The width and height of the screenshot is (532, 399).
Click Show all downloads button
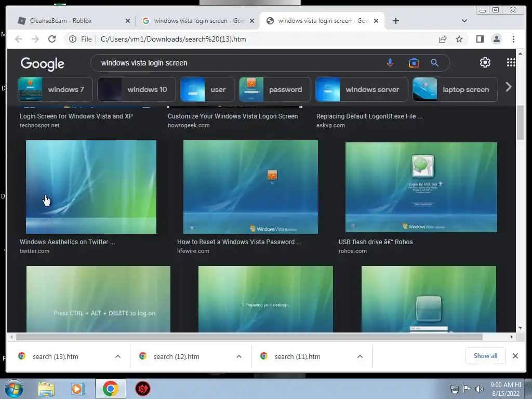486,356
